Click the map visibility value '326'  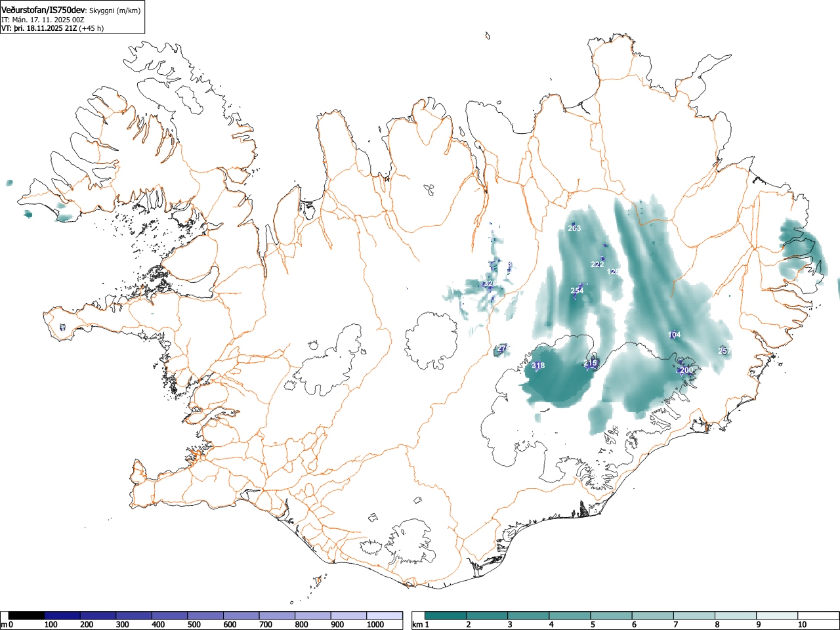click(x=489, y=284)
